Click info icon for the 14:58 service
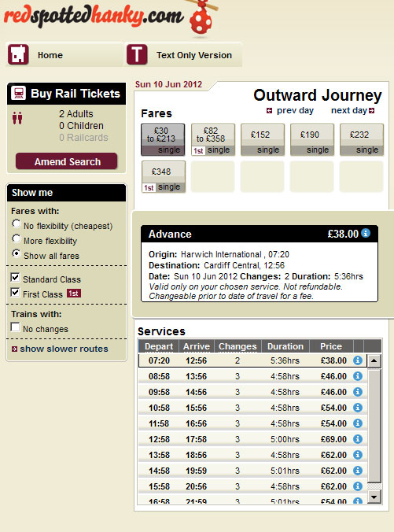Viewport: 394px width, 532px height. (x=358, y=471)
